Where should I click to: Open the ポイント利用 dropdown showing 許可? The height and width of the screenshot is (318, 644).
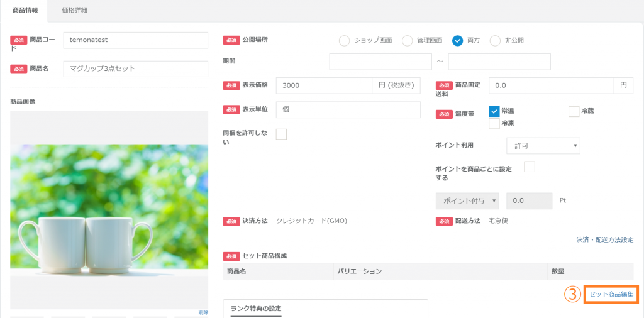[543, 146]
